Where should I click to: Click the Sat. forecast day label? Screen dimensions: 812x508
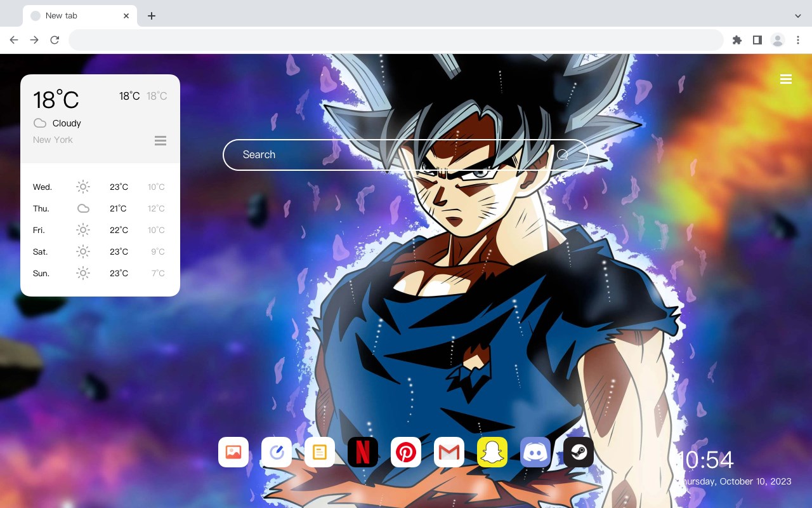[41, 251]
